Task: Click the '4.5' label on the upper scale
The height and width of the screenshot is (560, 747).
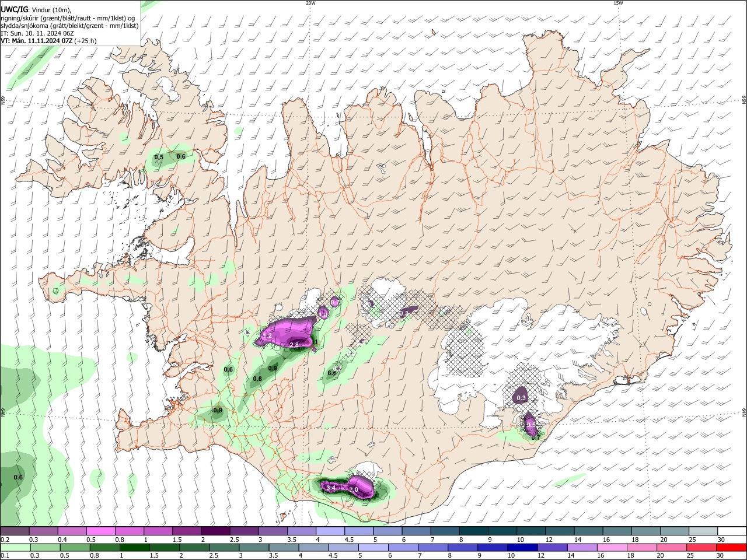Action: click(x=349, y=540)
